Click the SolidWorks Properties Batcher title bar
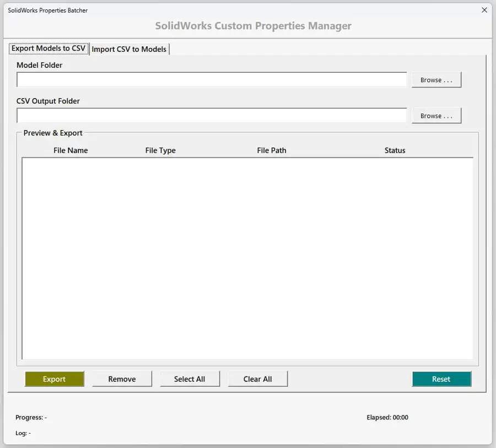 click(x=220, y=10)
